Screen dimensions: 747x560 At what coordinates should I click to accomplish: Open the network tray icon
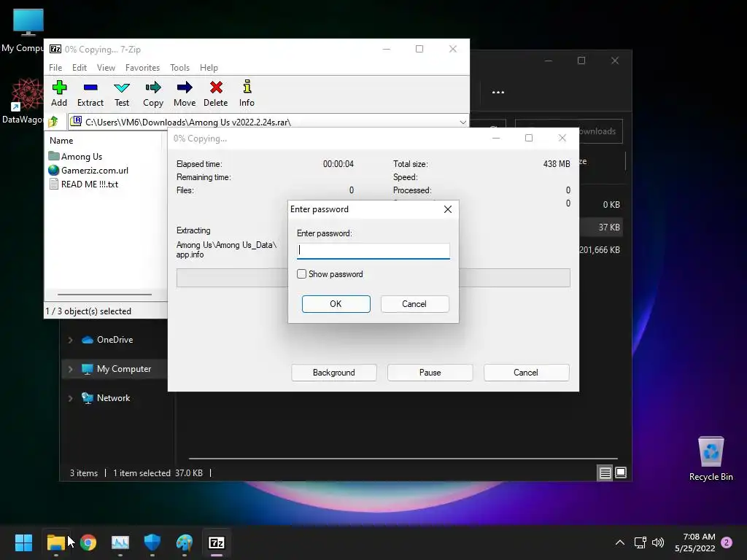[640, 542]
